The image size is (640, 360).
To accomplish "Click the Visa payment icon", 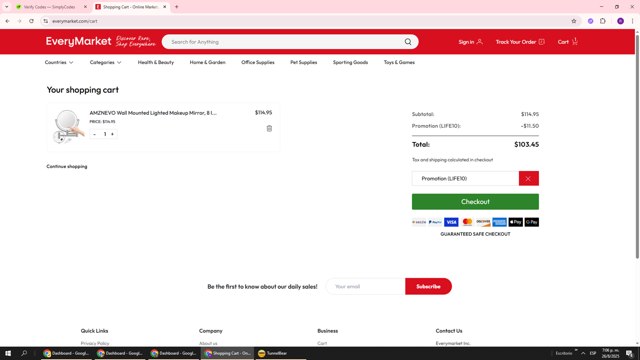I will tap(451, 222).
